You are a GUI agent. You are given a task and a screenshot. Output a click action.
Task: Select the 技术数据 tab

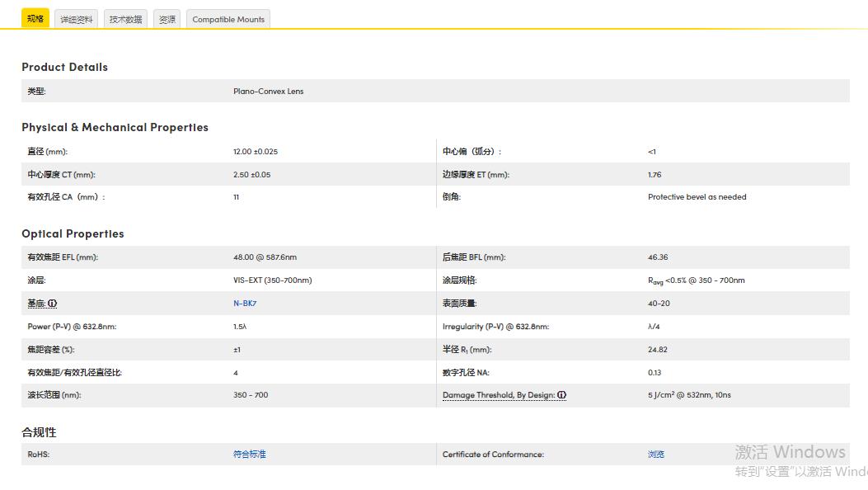125,19
